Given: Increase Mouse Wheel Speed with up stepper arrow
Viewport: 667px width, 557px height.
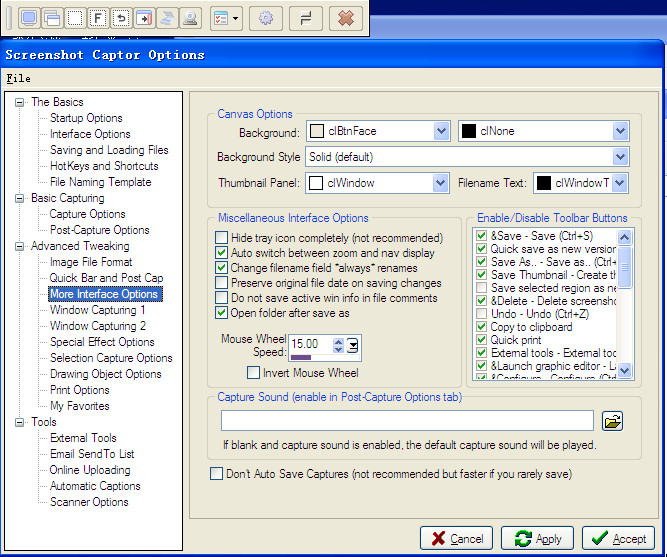Looking at the screenshot, I should click(x=338, y=341).
